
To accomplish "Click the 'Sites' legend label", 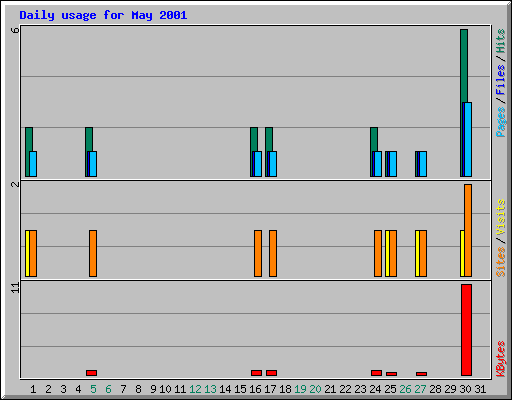I will tap(500, 262).
